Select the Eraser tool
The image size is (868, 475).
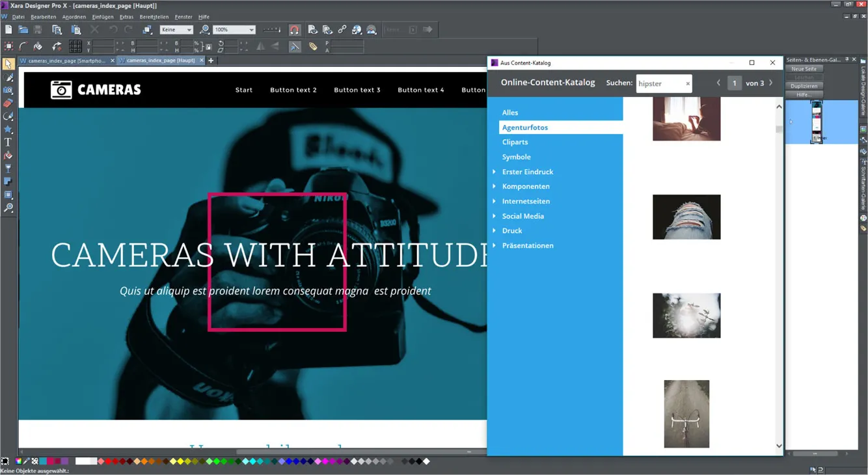tap(8, 103)
